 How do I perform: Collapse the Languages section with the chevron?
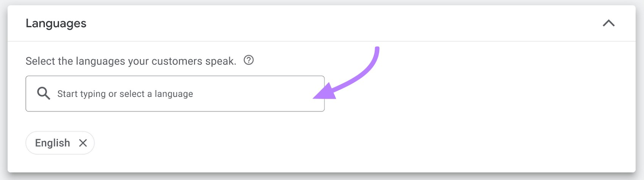609,23
